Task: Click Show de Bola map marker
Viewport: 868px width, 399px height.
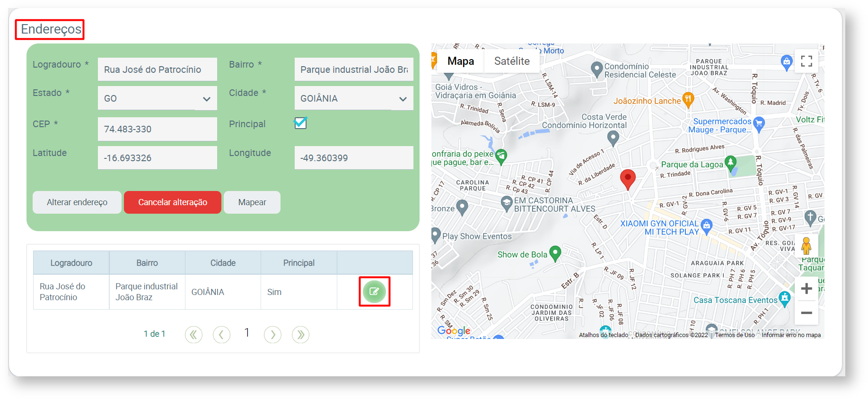Action: pos(555,253)
